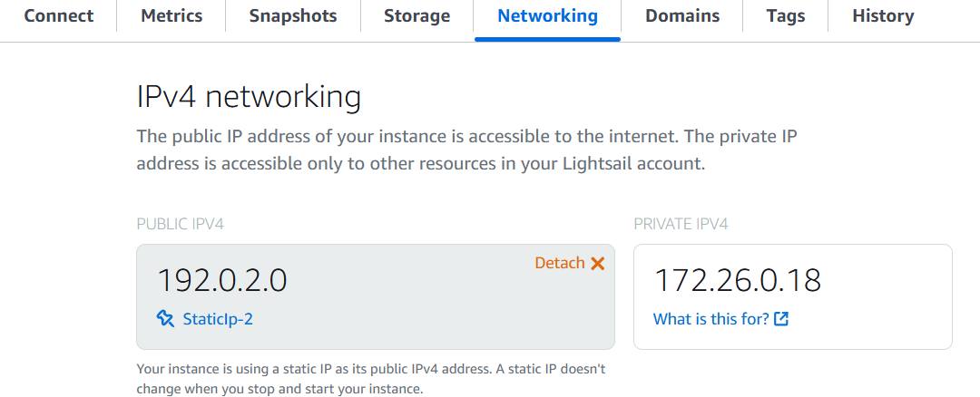Go to the Snapshots tab
The height and width of the screenshot is (397, 980).
tap(292, 16)
